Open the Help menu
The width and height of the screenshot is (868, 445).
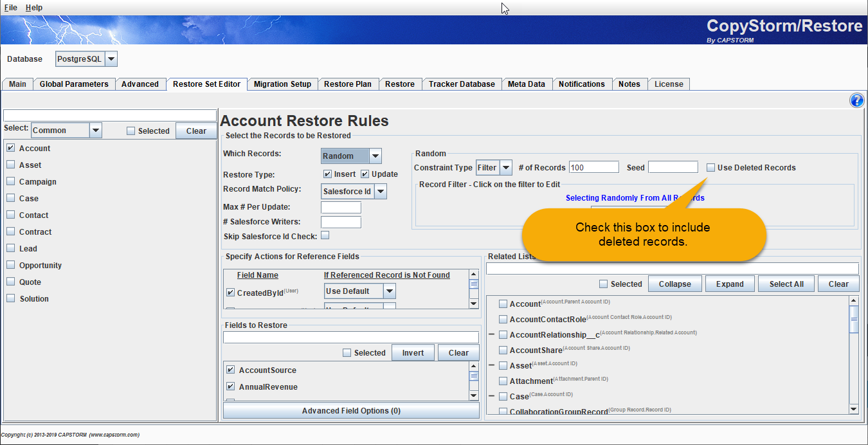click(34, 7)
